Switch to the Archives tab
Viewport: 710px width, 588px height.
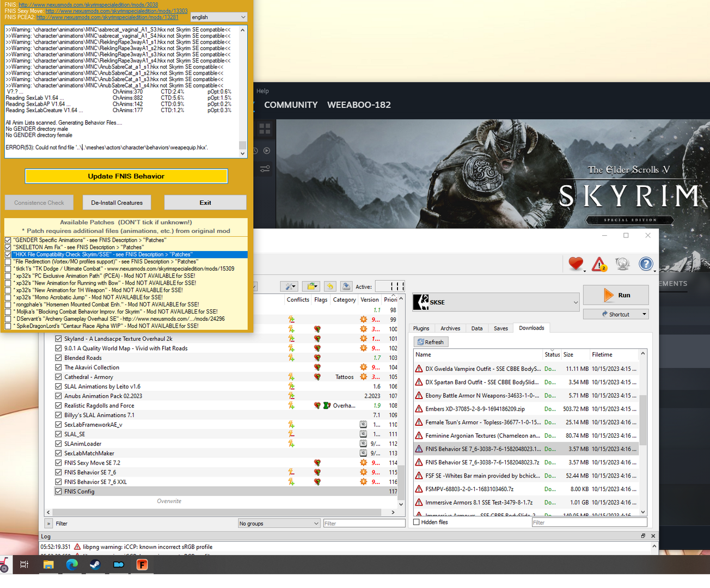click(x=450, y=328)
